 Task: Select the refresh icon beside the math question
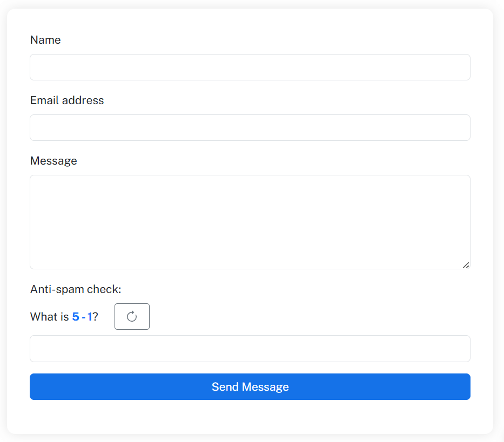[x=132, y=316]
